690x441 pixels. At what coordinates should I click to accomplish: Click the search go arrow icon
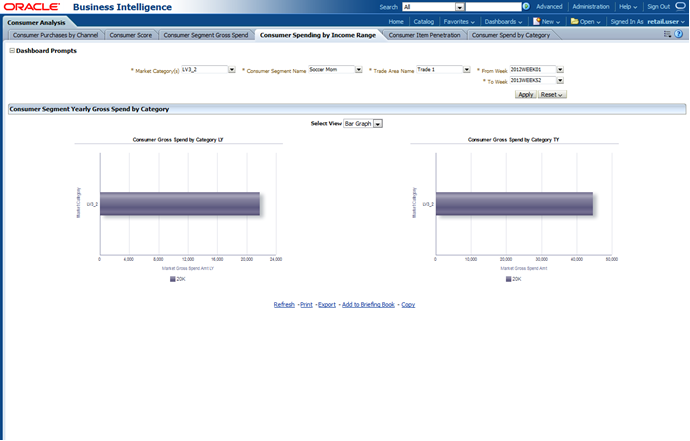coord(526,7)
